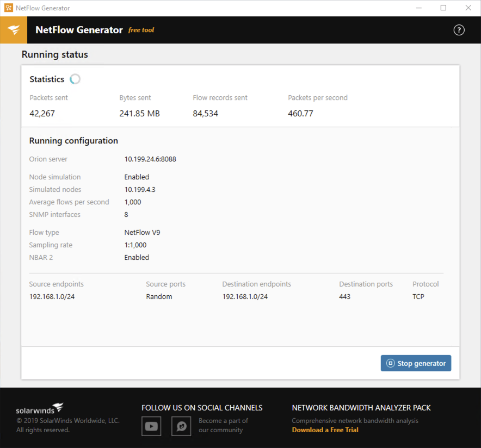Select the Flow records sent value 84,534
Viewport: 481px width, 448px height.
pos(205,114)
